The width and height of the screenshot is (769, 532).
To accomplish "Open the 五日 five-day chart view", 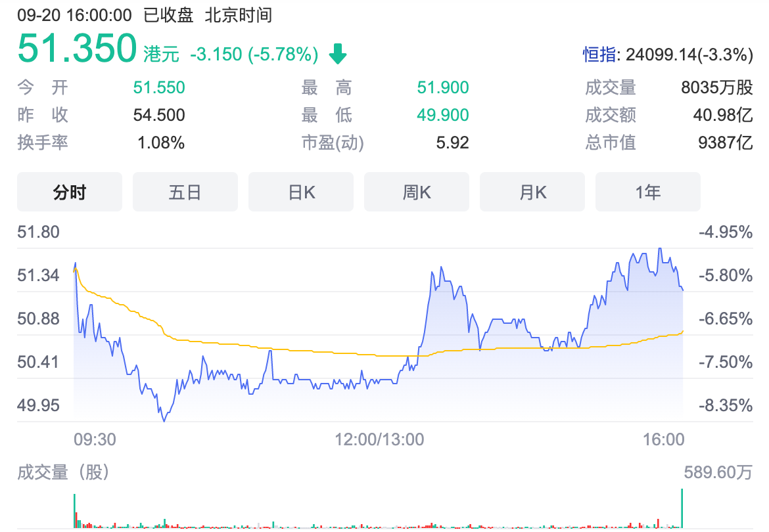I will click(x=185, y=191).
